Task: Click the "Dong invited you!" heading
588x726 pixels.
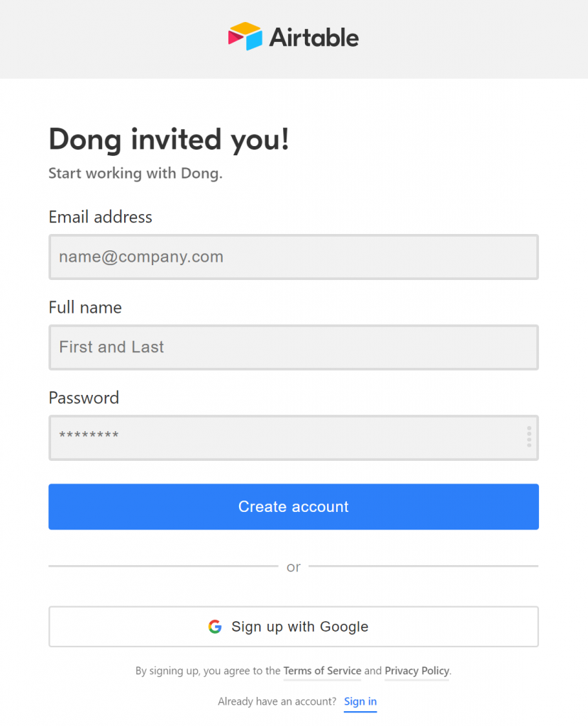Action: (x=169, y=140)
